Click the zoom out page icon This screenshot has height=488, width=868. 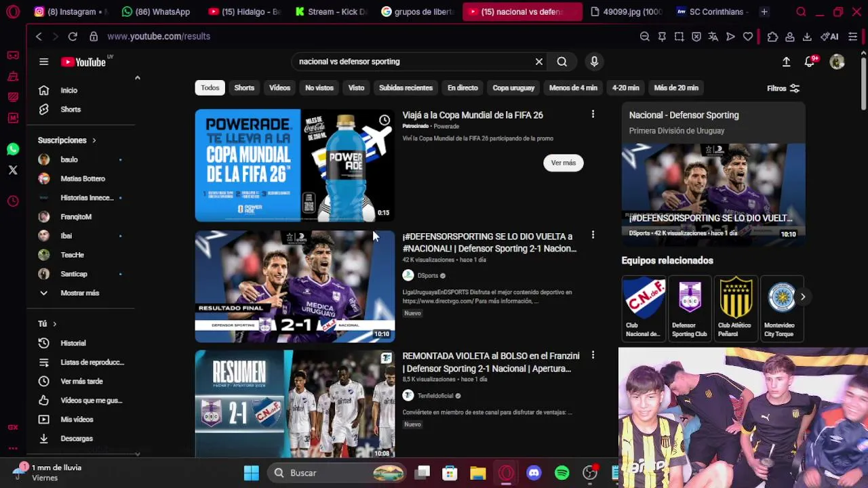645,37
